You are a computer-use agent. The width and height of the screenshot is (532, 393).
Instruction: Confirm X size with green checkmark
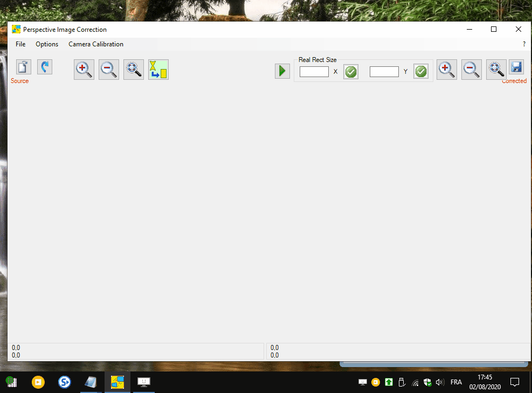click(351, 72)
